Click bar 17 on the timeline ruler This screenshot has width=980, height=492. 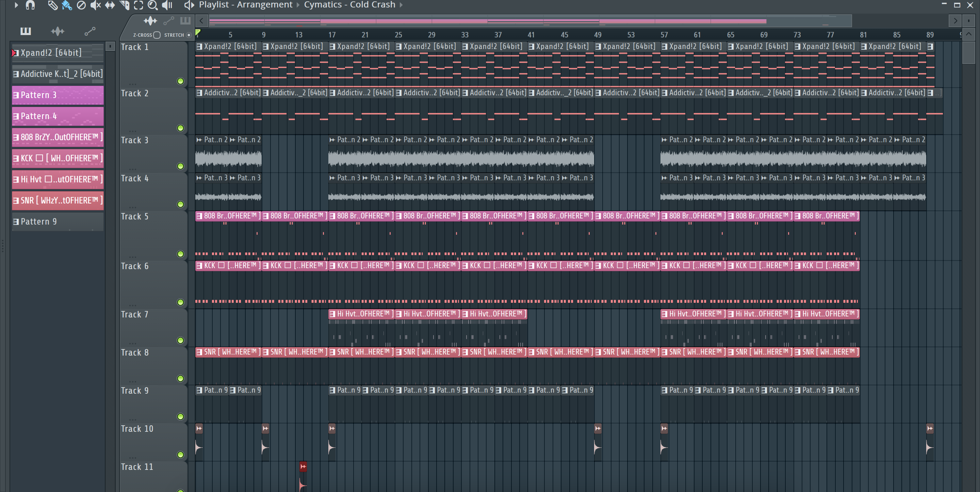point(332,35)
